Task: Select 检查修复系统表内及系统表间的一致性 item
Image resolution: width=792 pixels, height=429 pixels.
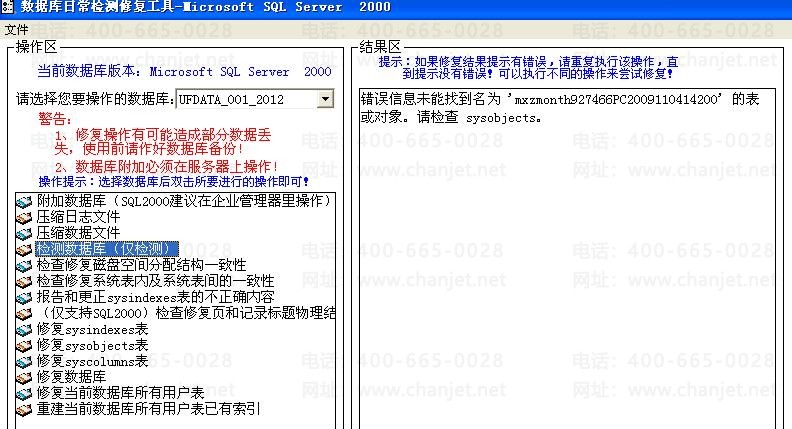Action: [155, 281]
